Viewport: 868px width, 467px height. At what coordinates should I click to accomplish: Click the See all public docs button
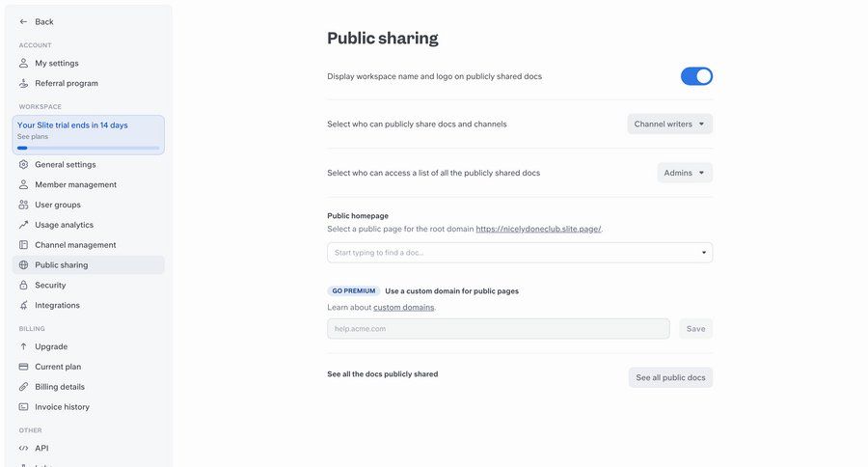coord(670,377)
